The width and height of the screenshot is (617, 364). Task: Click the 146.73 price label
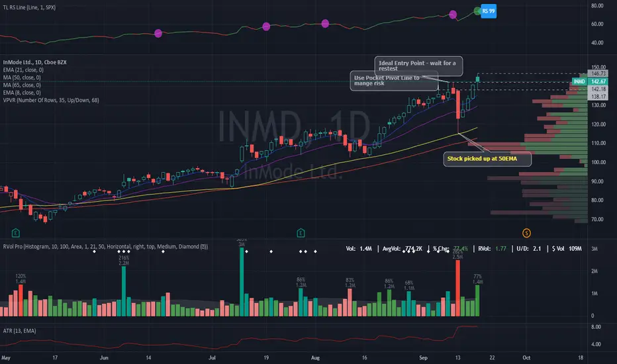point(598,73)
